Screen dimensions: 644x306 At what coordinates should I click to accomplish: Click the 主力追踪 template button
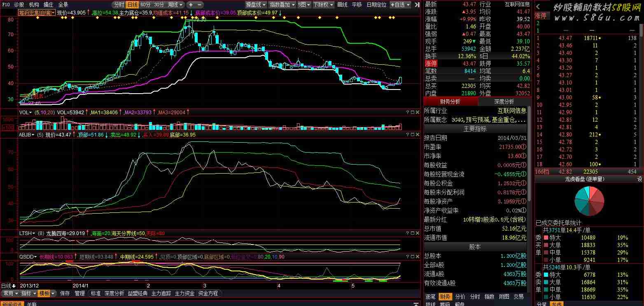coord(161,293)
